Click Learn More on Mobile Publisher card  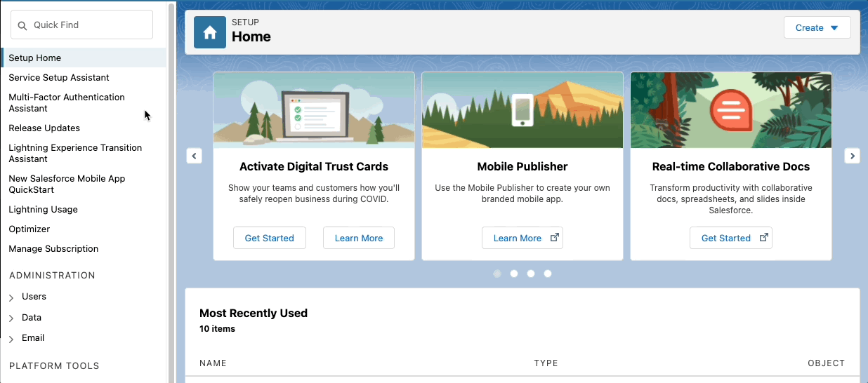[522, 238]
